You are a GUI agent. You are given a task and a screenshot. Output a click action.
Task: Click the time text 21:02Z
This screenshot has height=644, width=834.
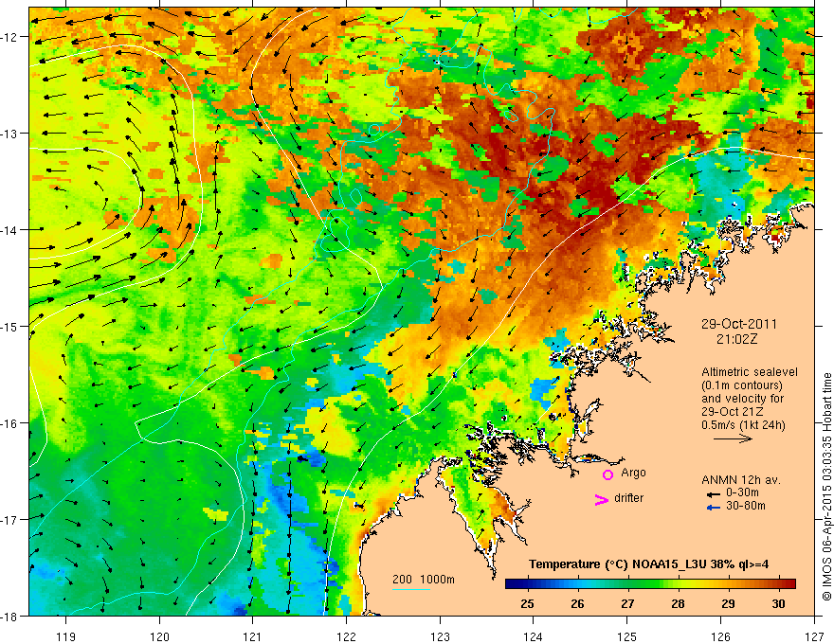coord(736,339)
